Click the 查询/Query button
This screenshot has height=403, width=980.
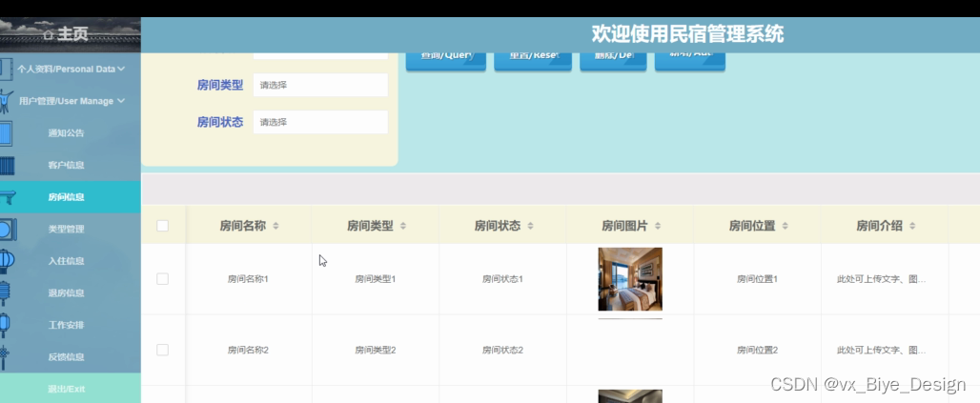(x=445, y=61)
